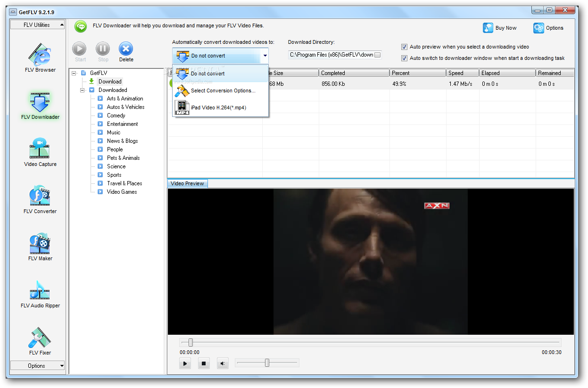Launch the FLV Fixer tool
Viewport: 588px width, 388px height.
click(40, 340)
